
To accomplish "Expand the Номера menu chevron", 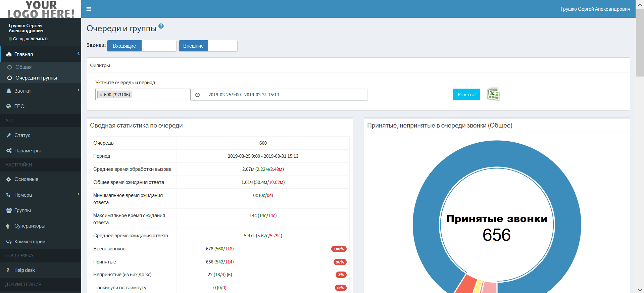I will [79, 194].
